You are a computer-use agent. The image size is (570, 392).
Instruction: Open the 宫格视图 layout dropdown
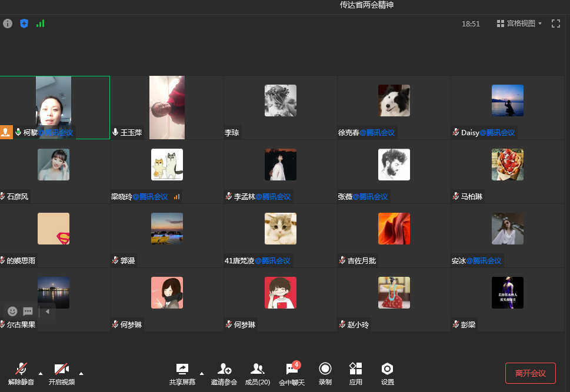point(519,24)
